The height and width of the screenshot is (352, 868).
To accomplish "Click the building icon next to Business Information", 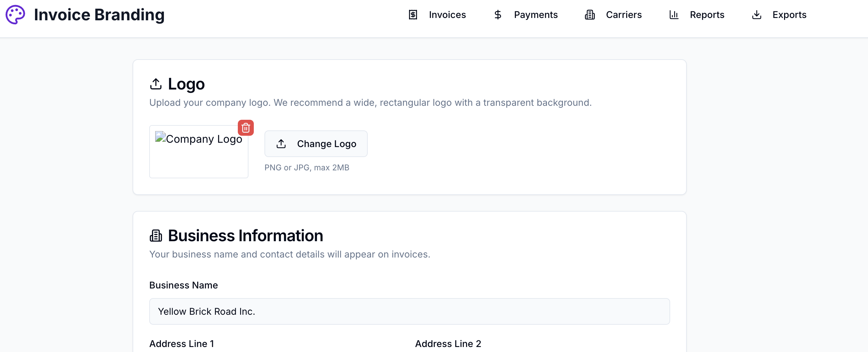I will coord(156,236).
